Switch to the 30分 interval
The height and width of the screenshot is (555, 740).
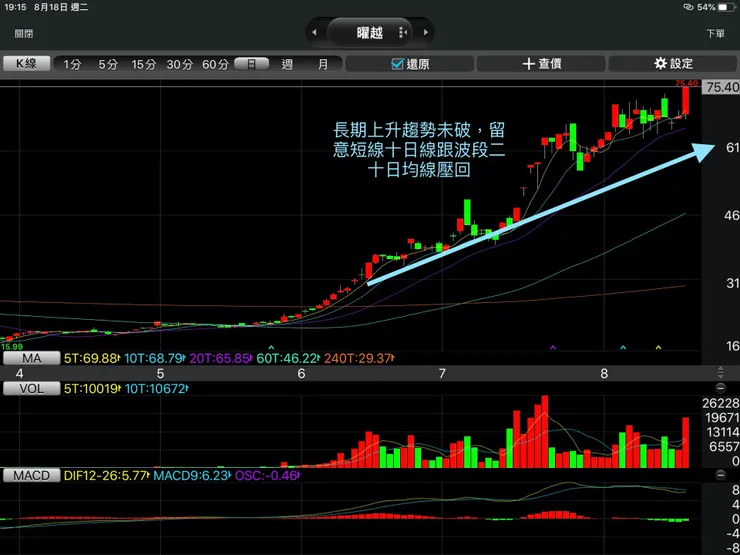pyautogui.click(x=179, y=64)
